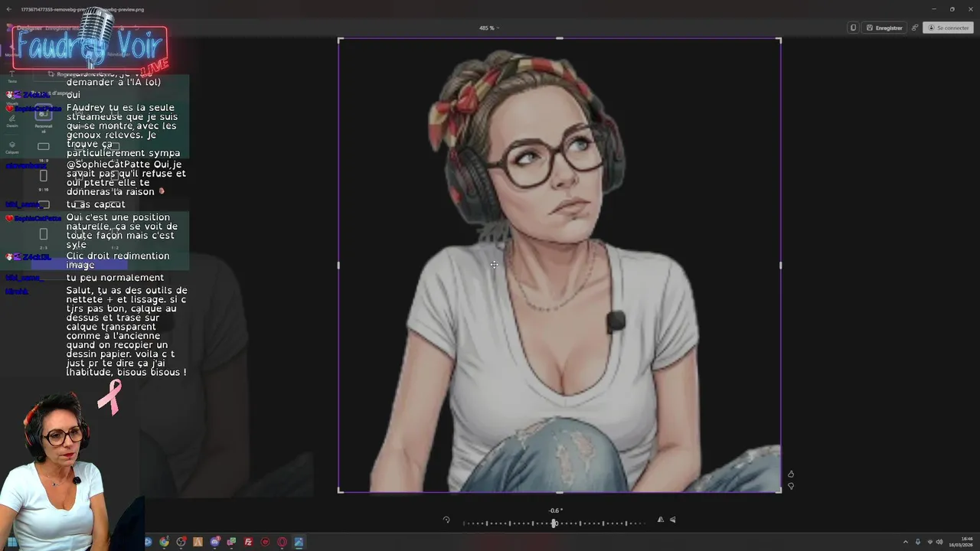Click the top edge crop handle
This screenshot has width=980, height=551.
tap(560, 38)
